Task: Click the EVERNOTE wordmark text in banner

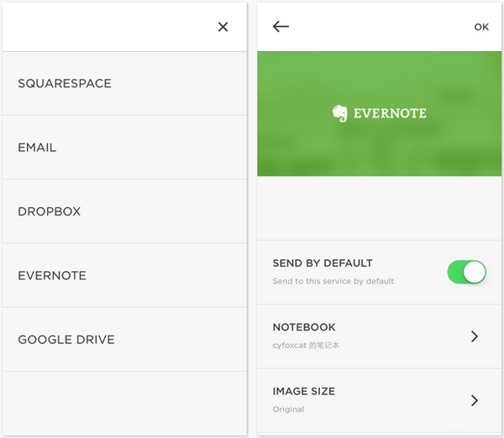Action: pyautogui.click(x=390, y=113)
